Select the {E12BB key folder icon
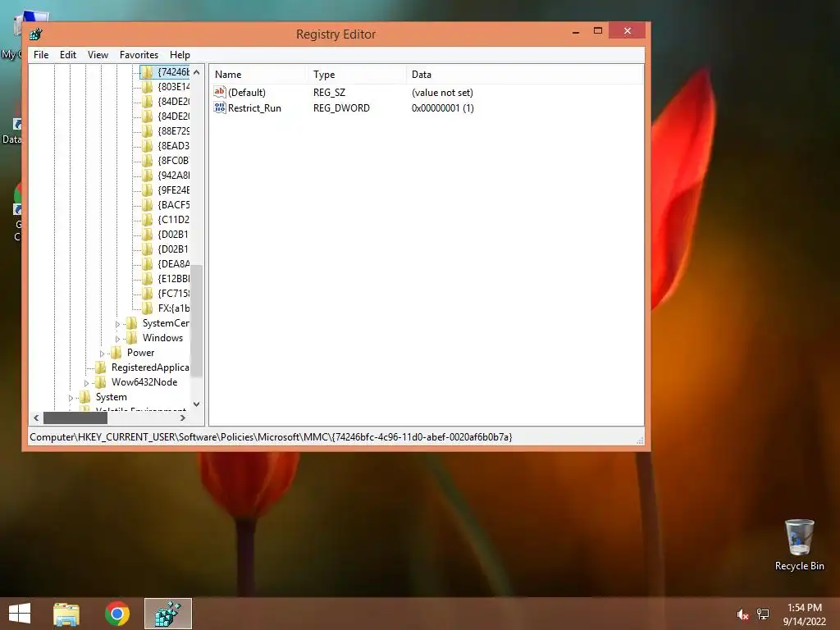The width and height of the screenshot is (840, 630). (148, 279)
